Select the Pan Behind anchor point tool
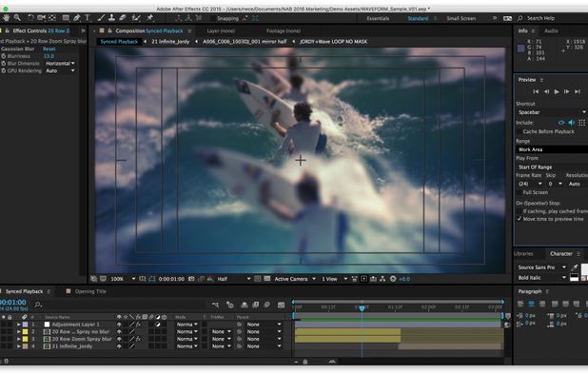The image size is (588, 375). tap(52, 18)
